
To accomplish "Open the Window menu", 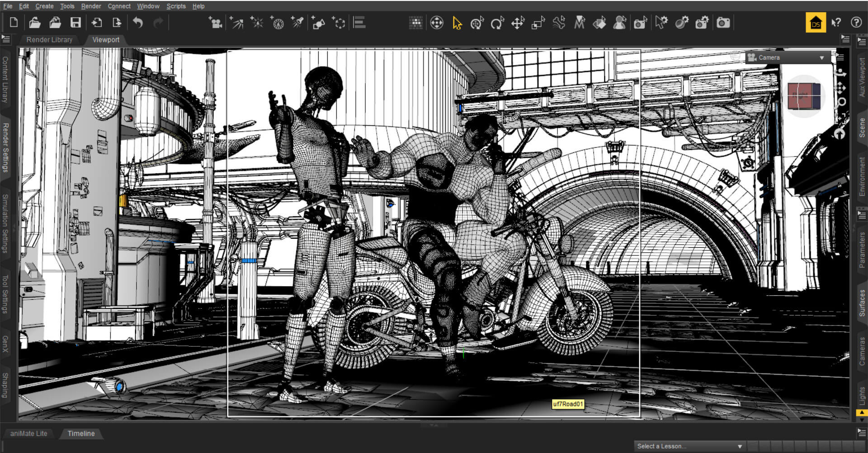I will [x=148, y=6].
